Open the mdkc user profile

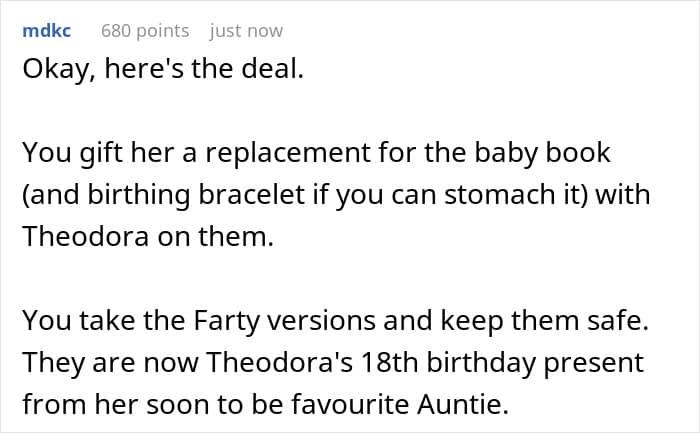46,31
